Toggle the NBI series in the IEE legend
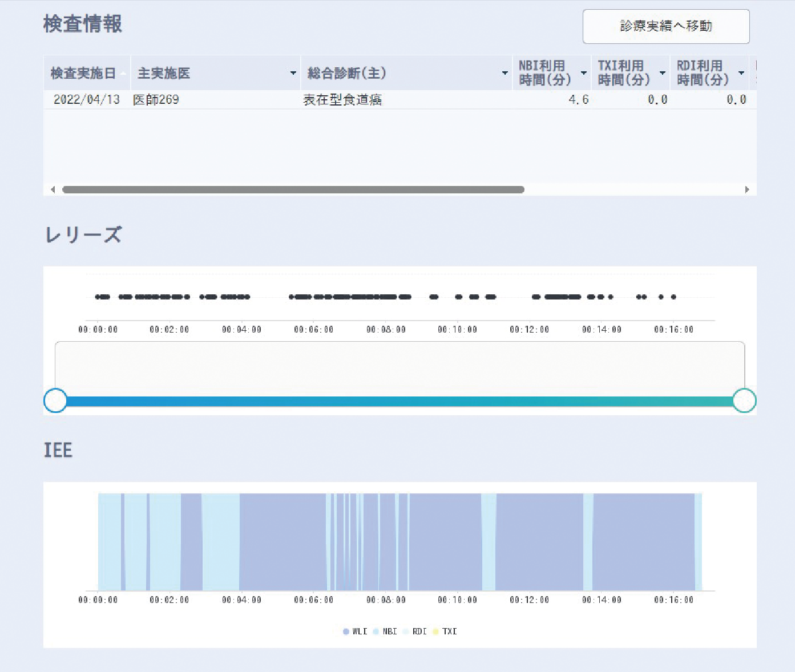 click(385, 631)
